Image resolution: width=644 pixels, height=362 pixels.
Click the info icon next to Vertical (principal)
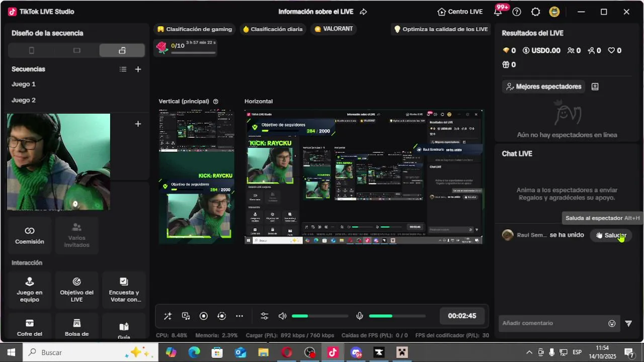click(215, 102)
